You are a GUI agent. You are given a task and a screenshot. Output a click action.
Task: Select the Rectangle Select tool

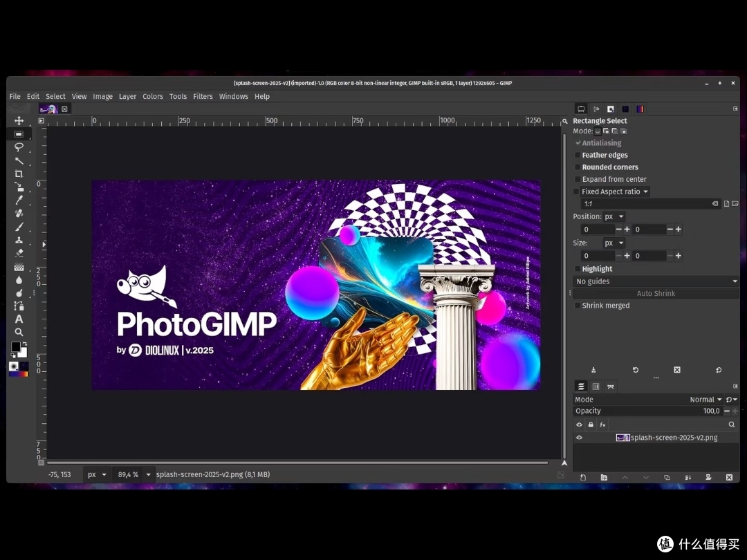(x=19, y=134)
